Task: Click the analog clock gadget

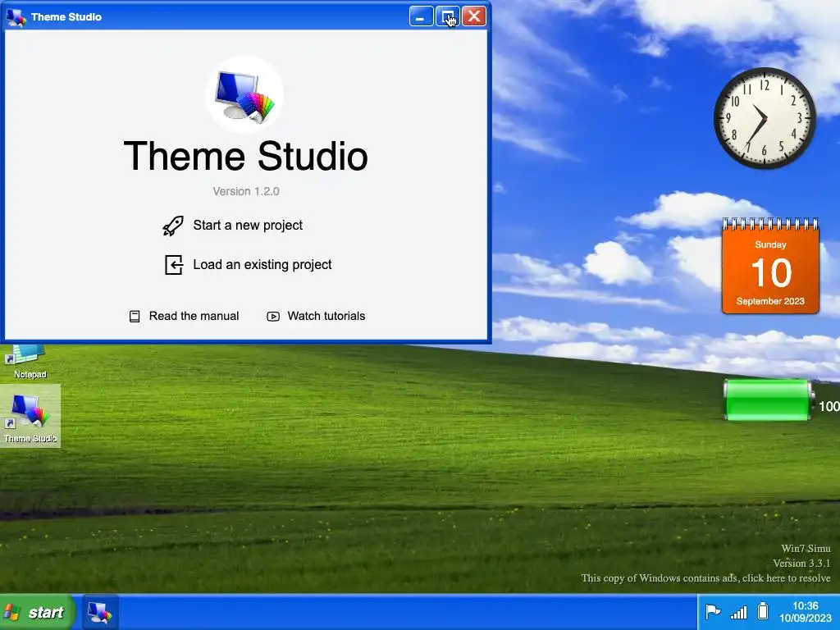Action: [x=765, y=118]
